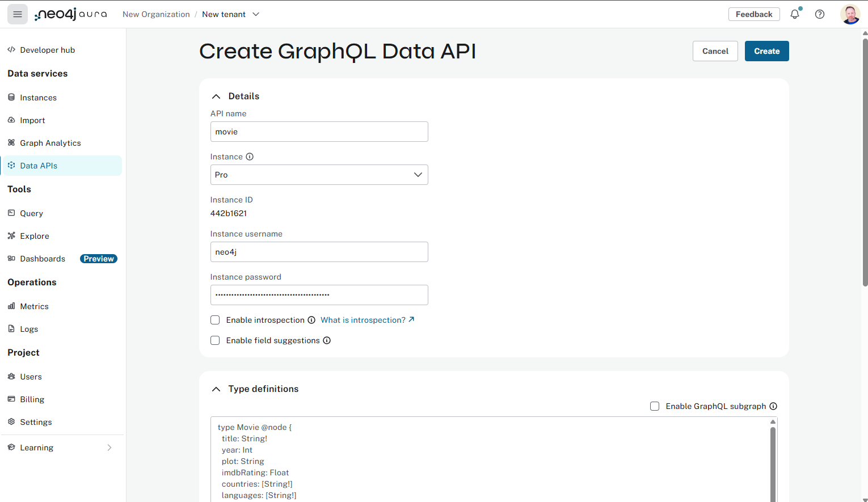
Task: Show GraphQL subgraph info icon
Action: 773,406
